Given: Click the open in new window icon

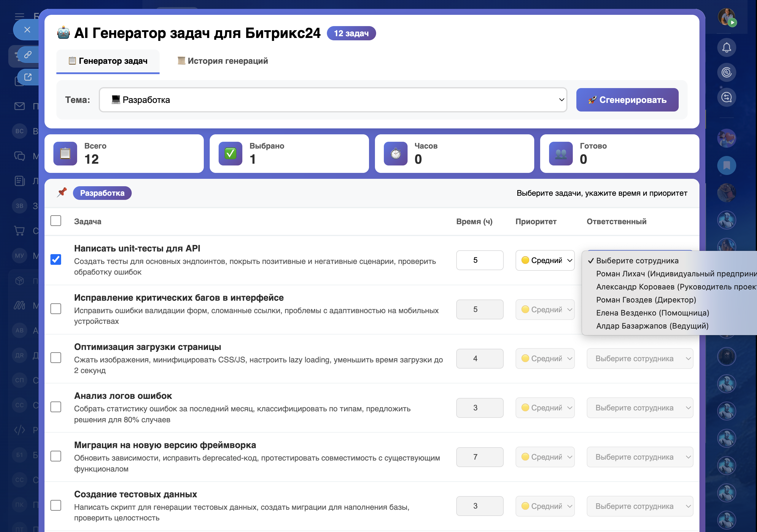Looking at the screenshot, I should (x=28, y=77).
